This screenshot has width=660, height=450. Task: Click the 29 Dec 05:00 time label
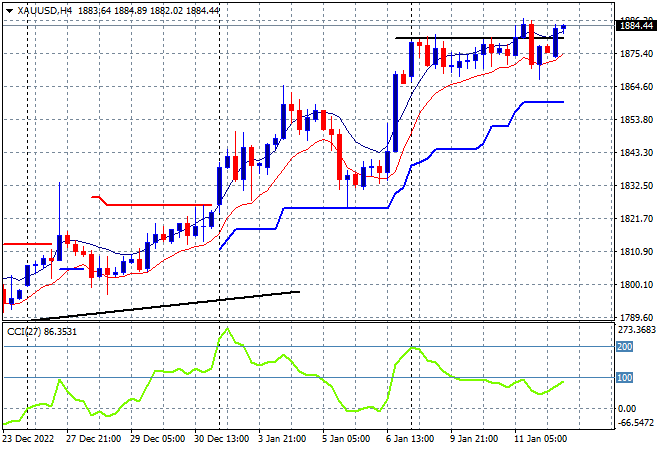[157, 439]
